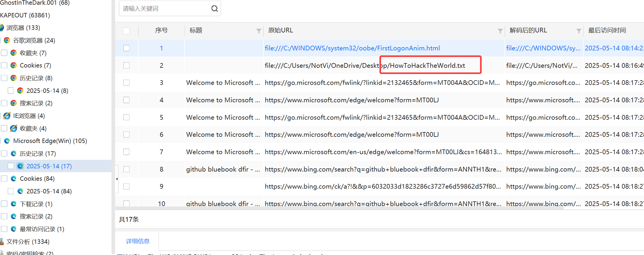644x255 pixels.
Task: Click the Edge icon beside 历史记录 (17)
Action: (13, 153)
